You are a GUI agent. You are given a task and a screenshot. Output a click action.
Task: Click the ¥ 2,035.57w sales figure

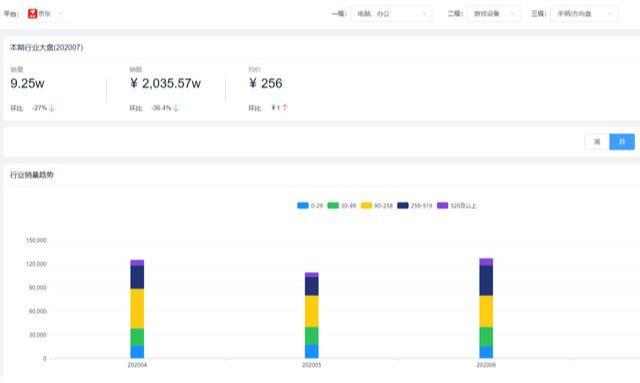pos(165,83)
